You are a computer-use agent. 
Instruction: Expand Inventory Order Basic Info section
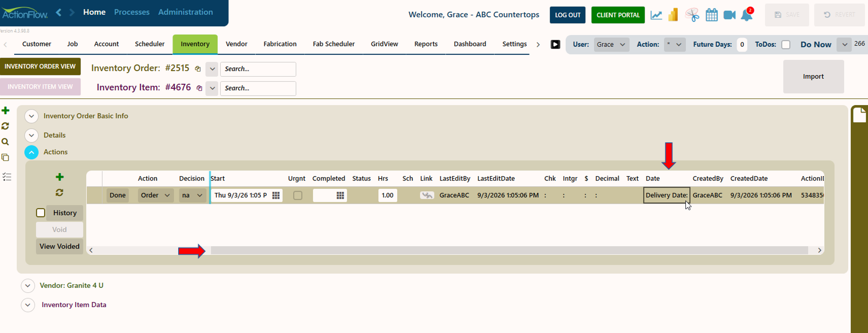pyautogui.click(x=31, y=116)
